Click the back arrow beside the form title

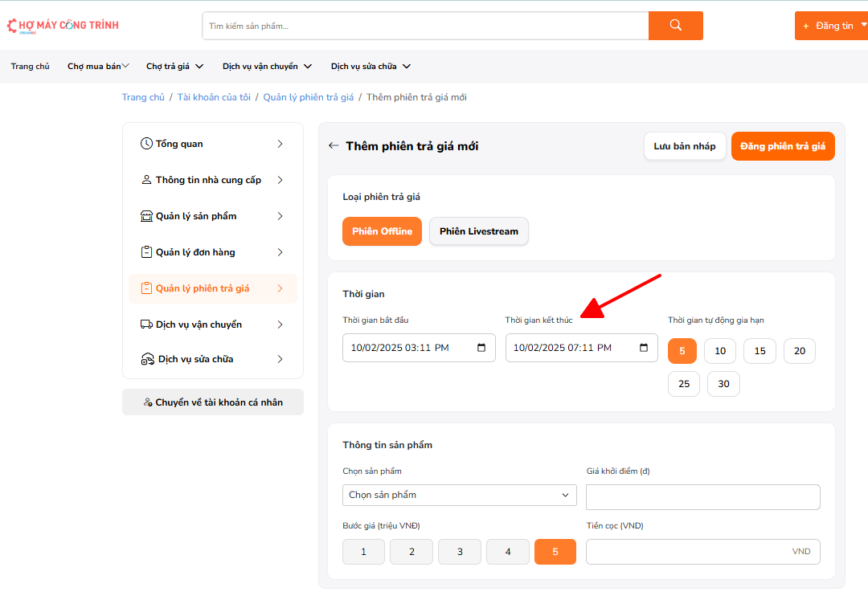coord(334,146)
